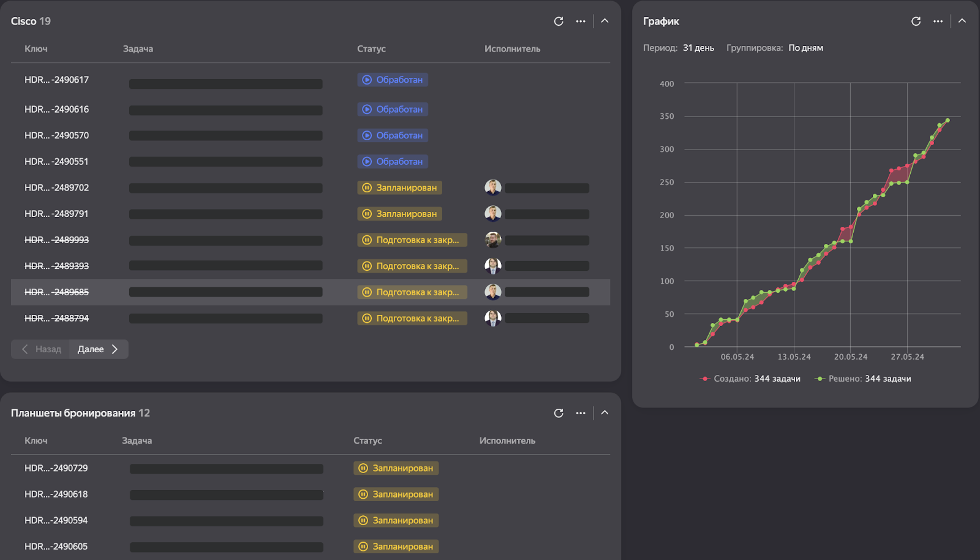Click Запланирован status of HDR...-2490605
The image size is (980, 560).
[x=396, y=547]
